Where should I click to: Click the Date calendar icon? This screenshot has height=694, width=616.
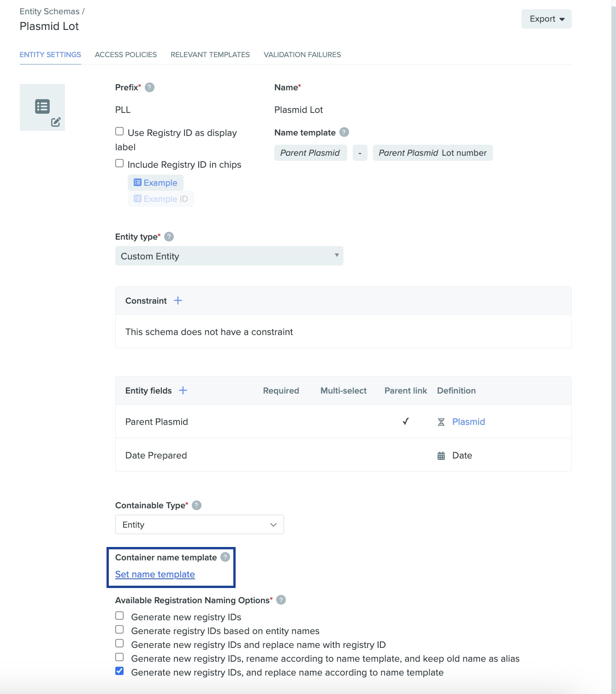pyautogui.click(x=441, y=456)
